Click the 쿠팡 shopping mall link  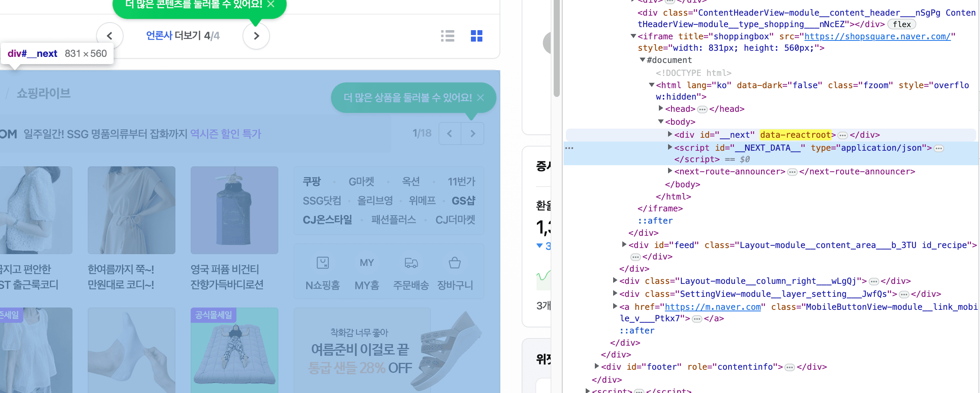312,182
